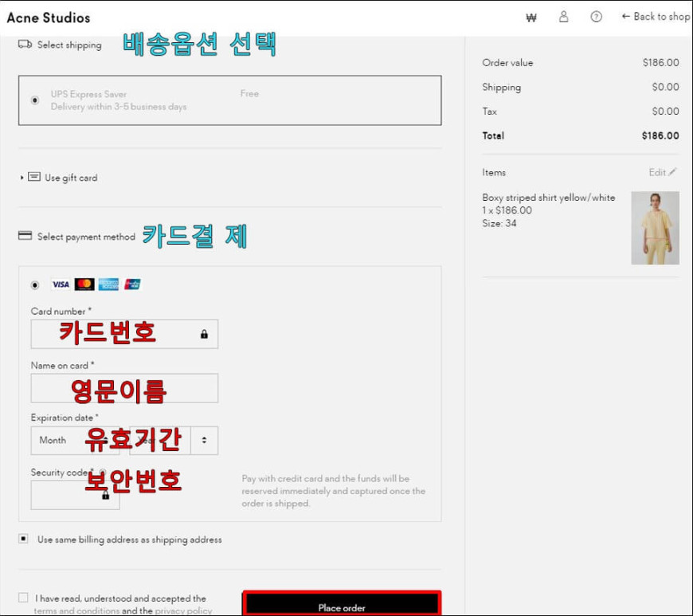
Task: Open the currency selector (won icon)
Action: point(531,18)
